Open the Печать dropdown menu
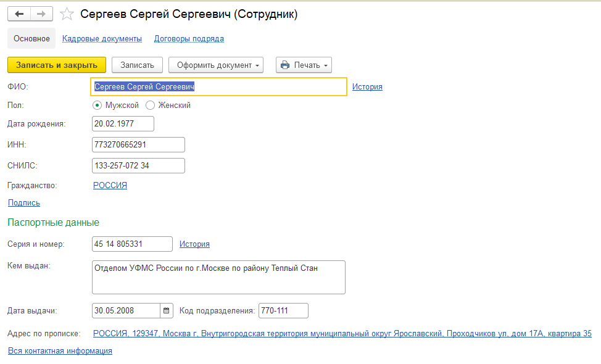 click(304, 65)
